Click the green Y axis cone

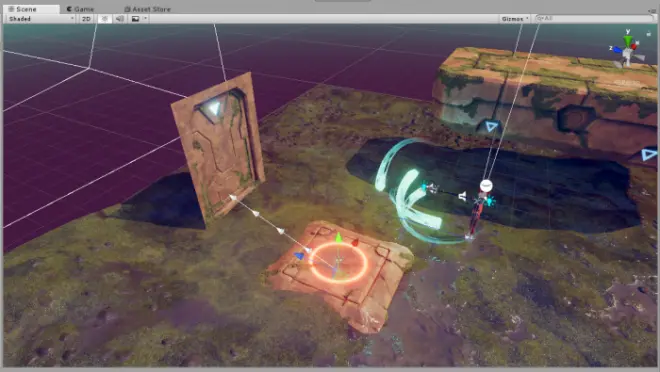click(x=628, y=39)
